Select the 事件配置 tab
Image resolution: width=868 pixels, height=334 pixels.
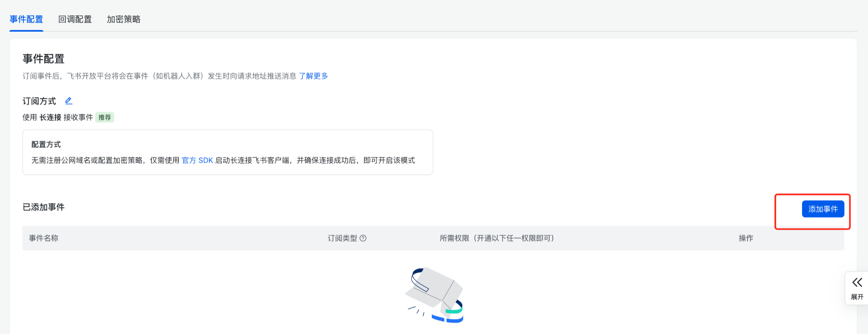pos(26,19)
